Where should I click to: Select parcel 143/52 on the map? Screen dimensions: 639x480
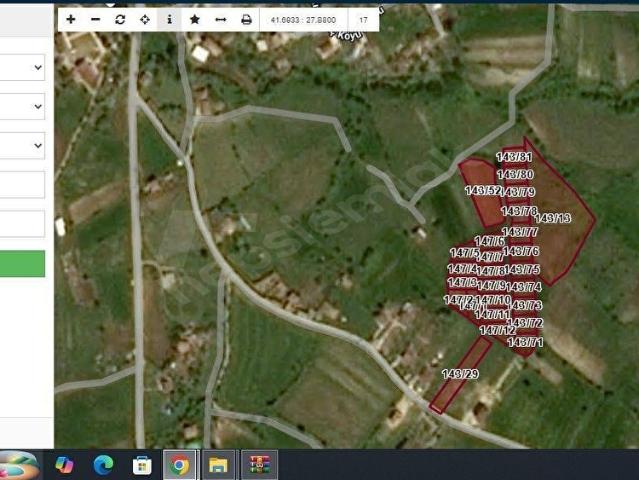(483, 190)
